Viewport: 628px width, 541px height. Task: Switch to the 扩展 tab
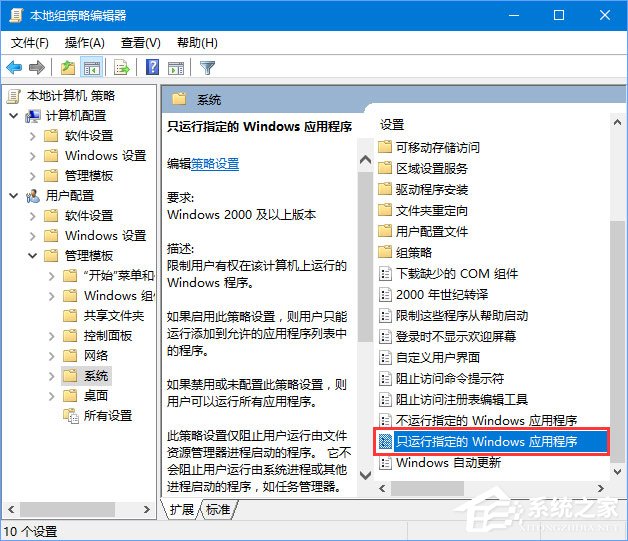click(181, 509)
